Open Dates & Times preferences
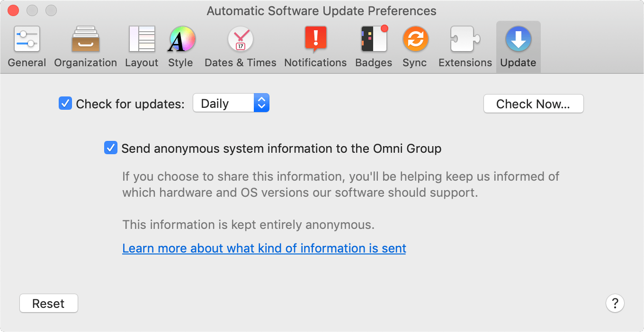The image size is (644, 332). coord(241,47)
